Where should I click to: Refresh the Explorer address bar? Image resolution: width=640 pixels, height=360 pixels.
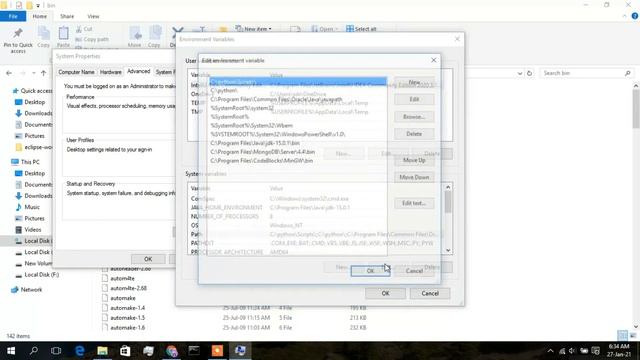coord(529,73)
